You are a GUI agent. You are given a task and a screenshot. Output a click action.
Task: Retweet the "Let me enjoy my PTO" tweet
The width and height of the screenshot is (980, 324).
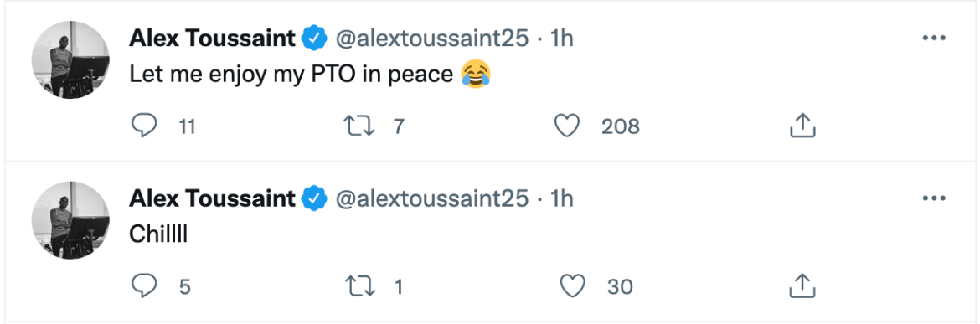(360, 126)
